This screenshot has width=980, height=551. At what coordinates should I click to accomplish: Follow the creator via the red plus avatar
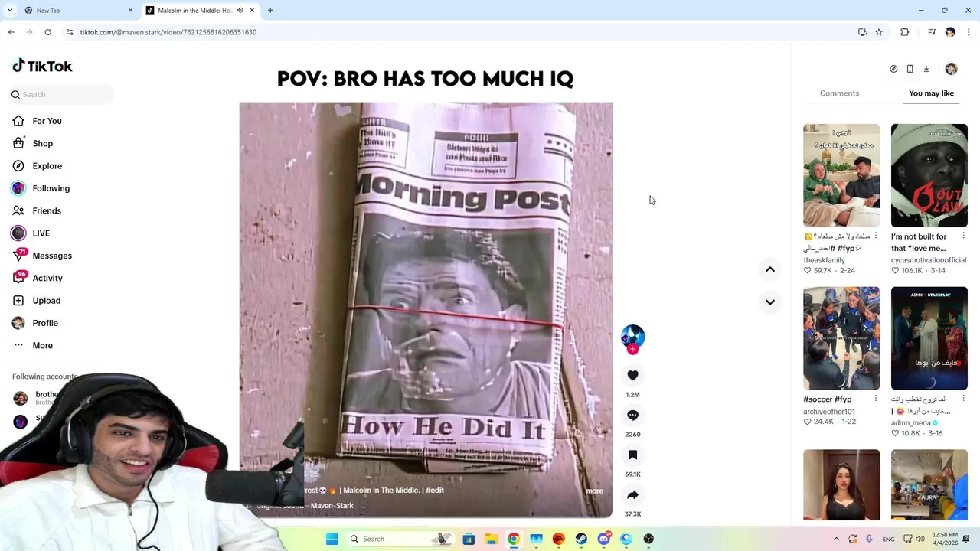pos(632,349)
